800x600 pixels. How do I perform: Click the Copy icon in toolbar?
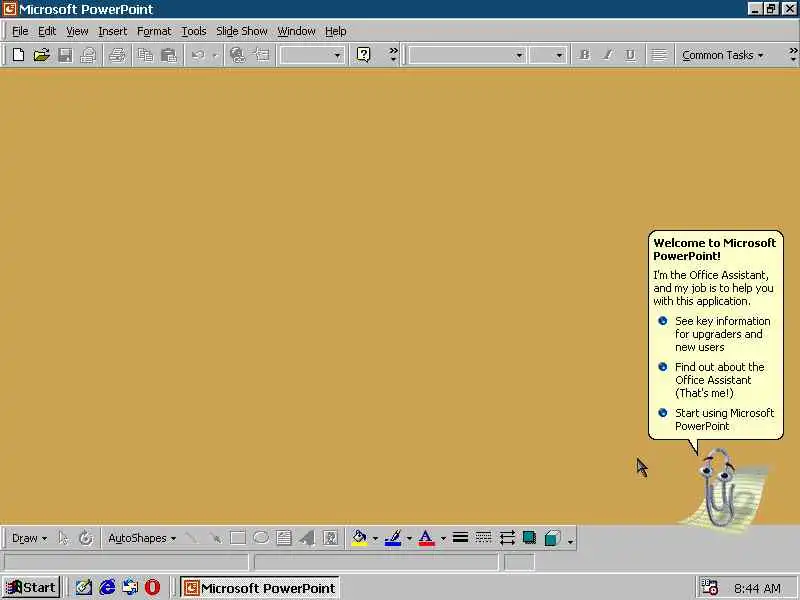tap(145, 55)
